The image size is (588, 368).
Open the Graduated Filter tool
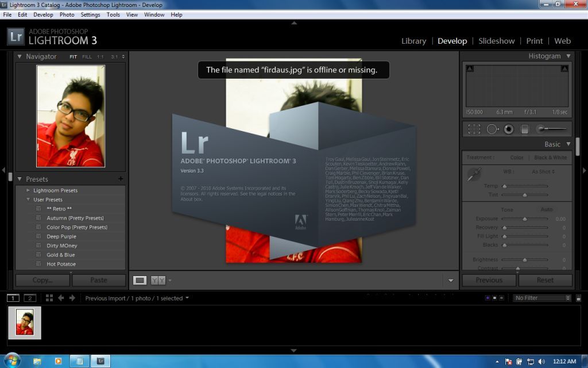(x=524, y=129)
